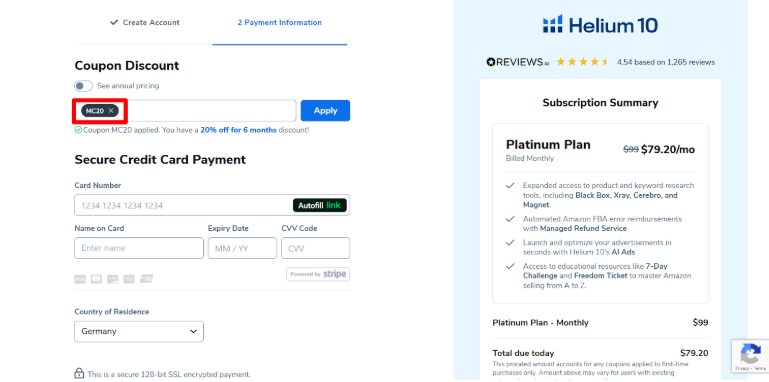The height and width of the screenshot is (382, 769).
Task: Click the Subscription Summary heading
Action: [x=600, y=103]
